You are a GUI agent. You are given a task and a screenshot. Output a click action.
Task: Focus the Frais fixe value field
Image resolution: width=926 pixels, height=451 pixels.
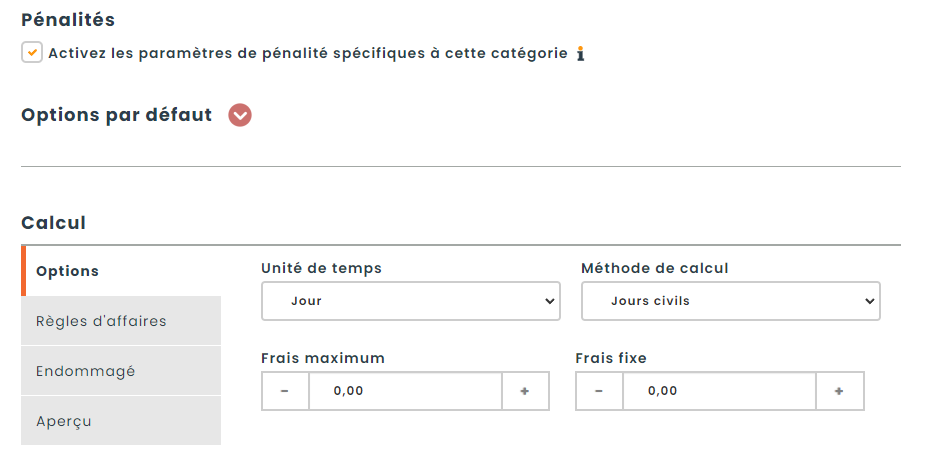pyautogui.click(x=719, y=391)
